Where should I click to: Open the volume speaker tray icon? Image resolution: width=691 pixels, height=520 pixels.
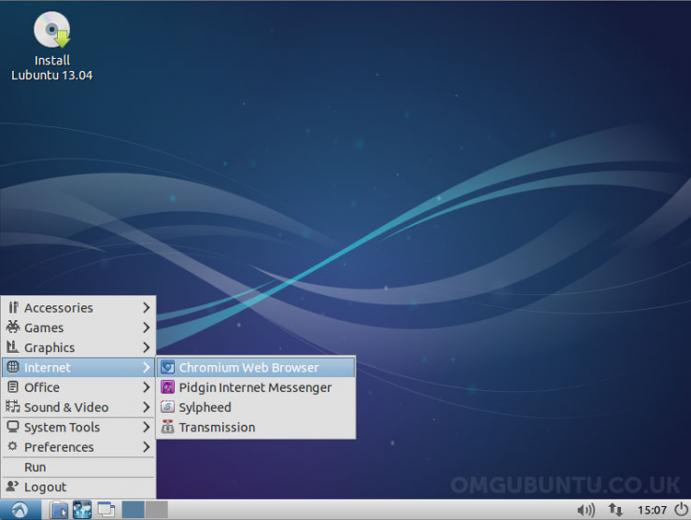pos(586,510)
